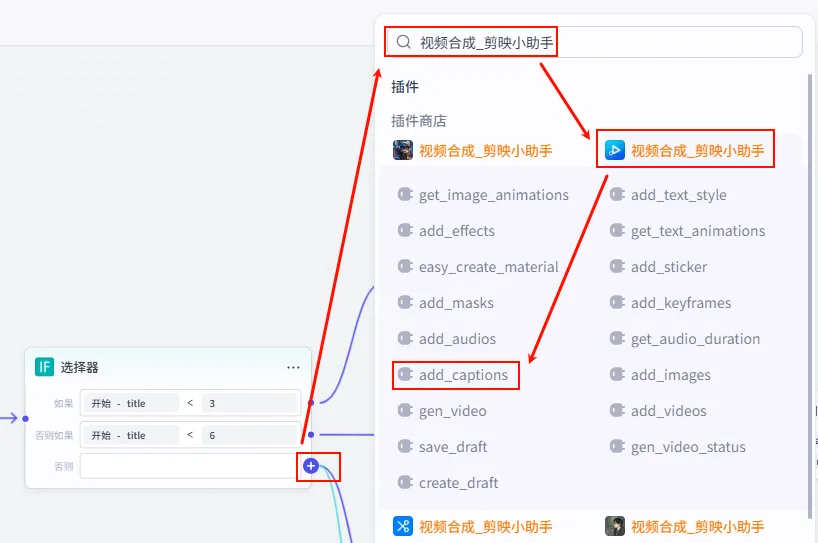818x543 pixels.
Task: Click the add_keyframes plug icon
Action: coord(617,302)
